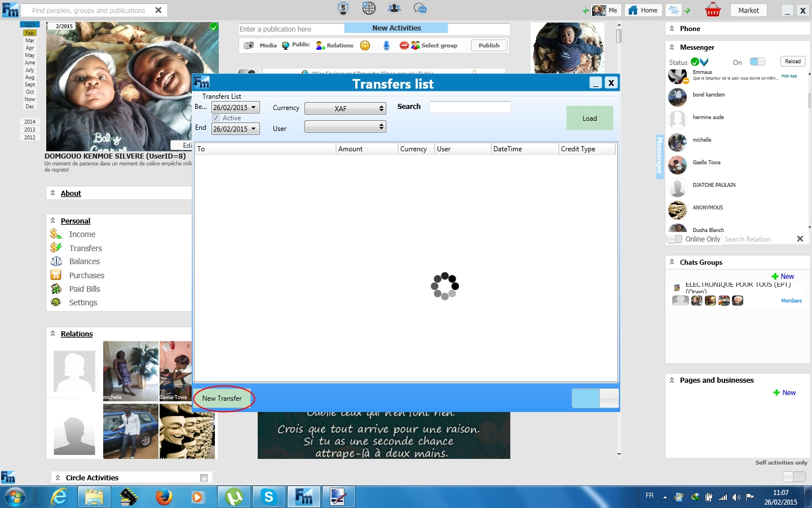Open Paid Bills in Personal section
The image size is (812, 508).
pos(85,289)
